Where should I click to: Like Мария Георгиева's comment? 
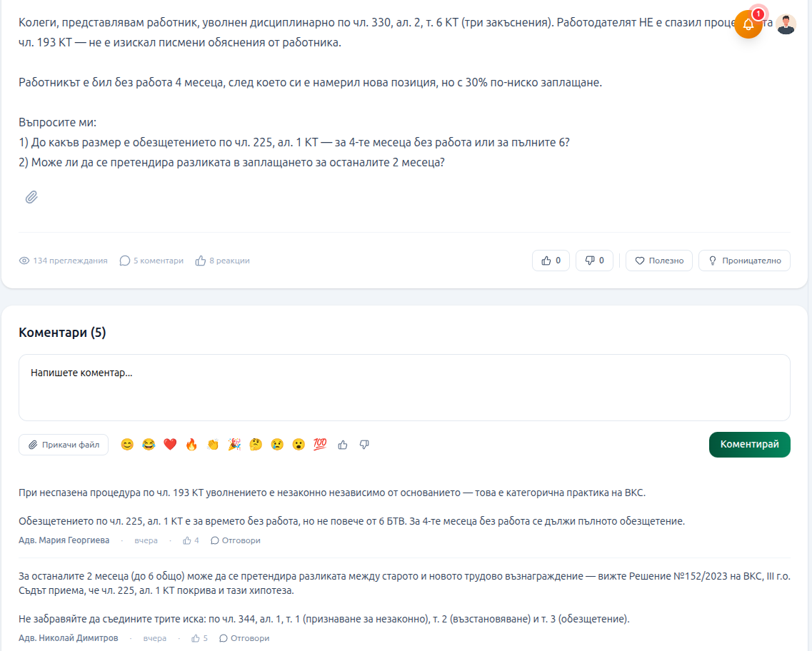click(x=191, y=540)
